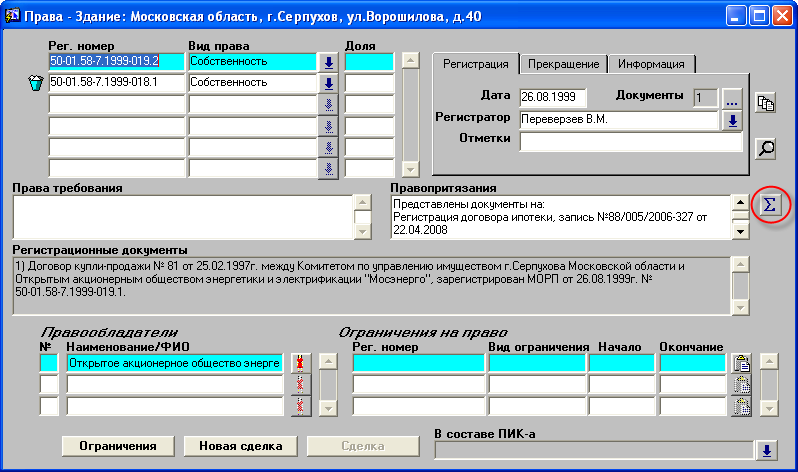Screen dimensions: 798x472
Task: Open Вид права dropdown in third empty row
Action: coord(328,105)
